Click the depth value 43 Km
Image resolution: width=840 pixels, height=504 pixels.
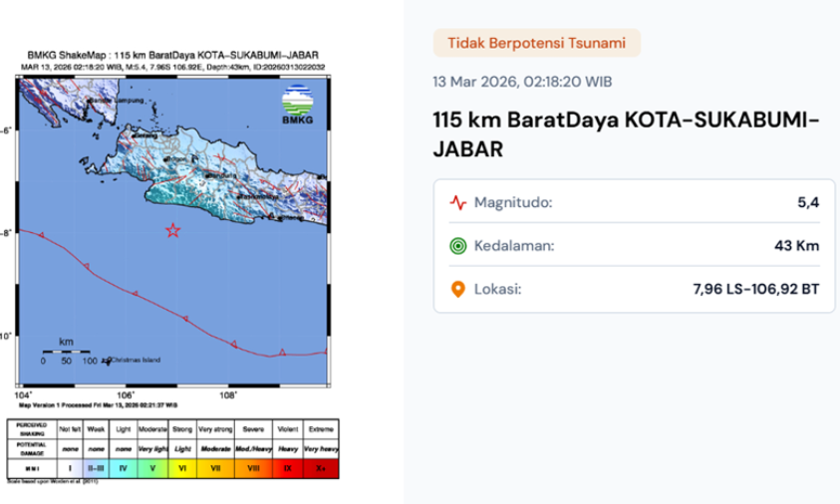[x=796, y=246]
